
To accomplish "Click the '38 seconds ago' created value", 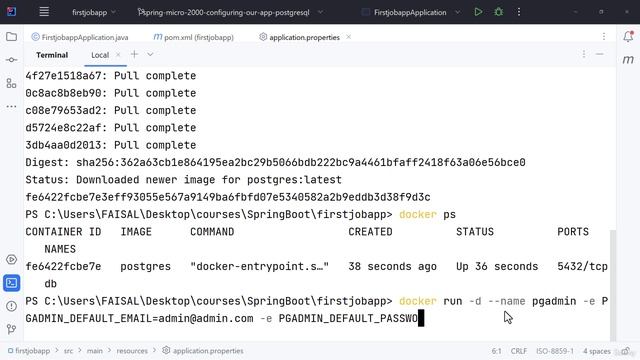I will coord(393,267).
